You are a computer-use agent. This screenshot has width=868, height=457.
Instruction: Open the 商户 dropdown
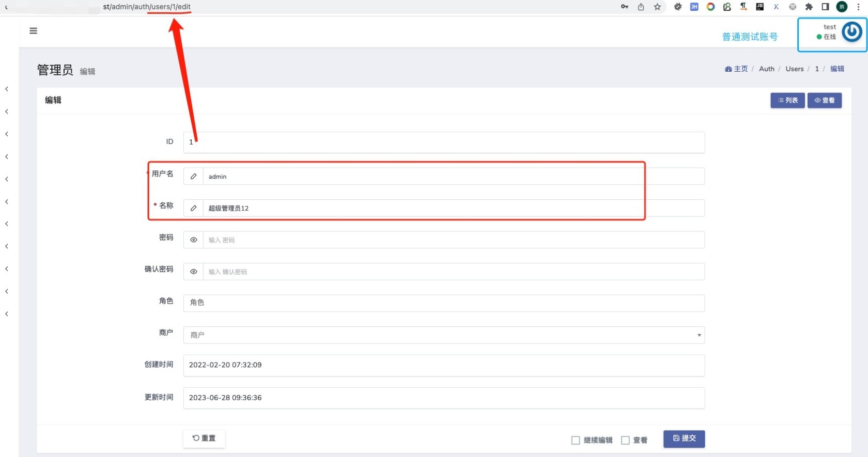click(x=444, y=335)
